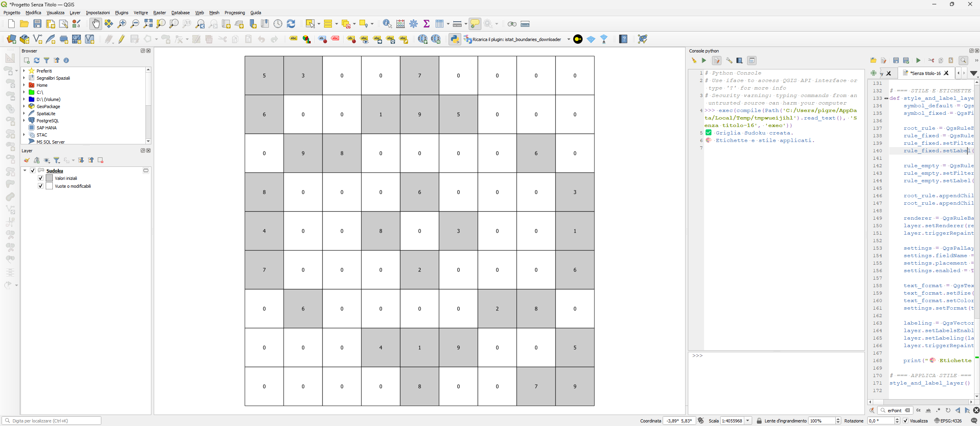This screenshot has height=426, width=980.
Task: Open the Raster menu
Action: (160, 13)
